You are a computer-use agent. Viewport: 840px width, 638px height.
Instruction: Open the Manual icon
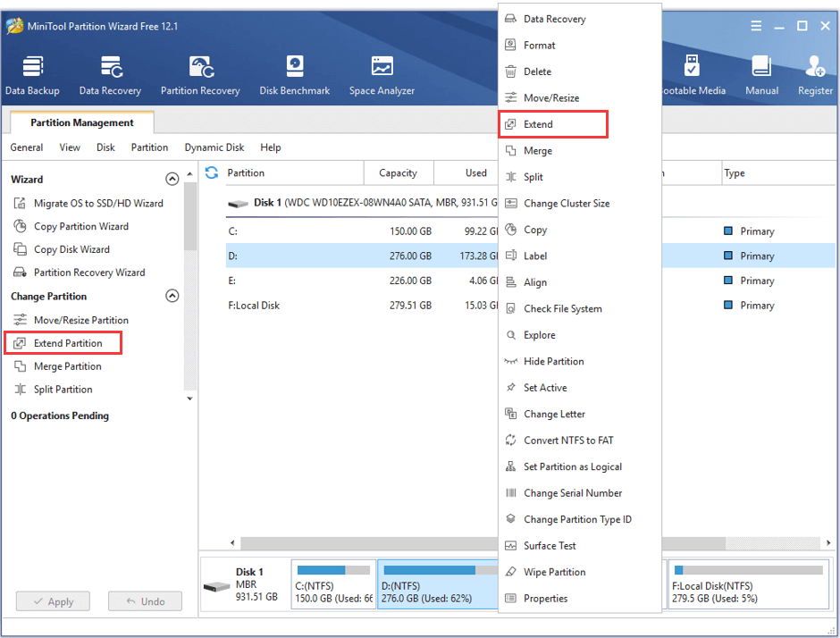coord(761,75)
